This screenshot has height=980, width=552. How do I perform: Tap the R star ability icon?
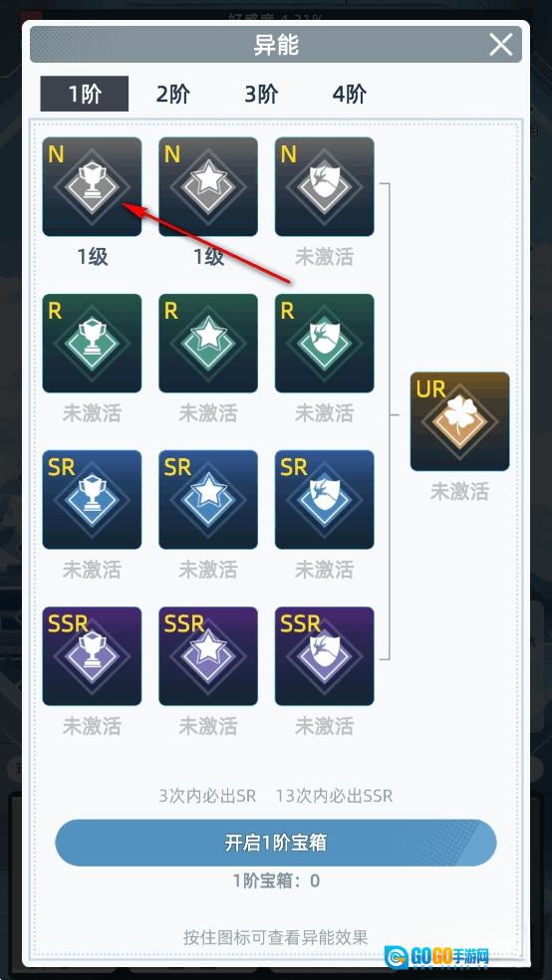coord(208,344)
